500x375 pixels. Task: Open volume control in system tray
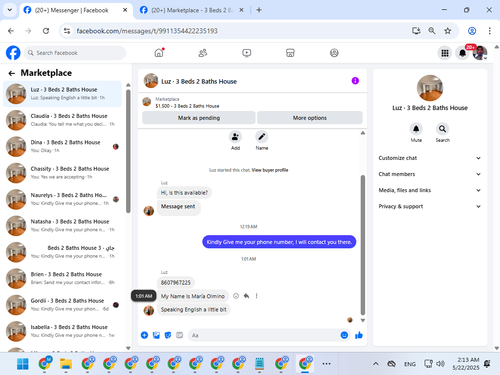click(x=440, y=364)
